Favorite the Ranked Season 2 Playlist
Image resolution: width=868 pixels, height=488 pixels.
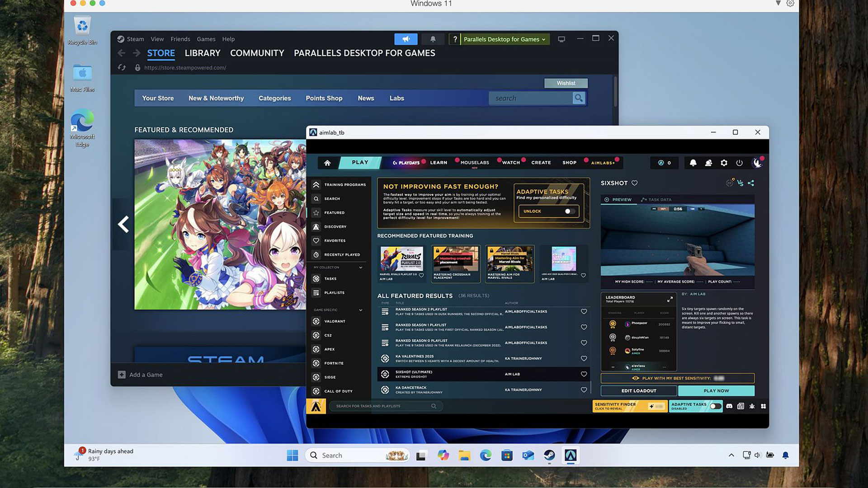click(x=584, y=312)
